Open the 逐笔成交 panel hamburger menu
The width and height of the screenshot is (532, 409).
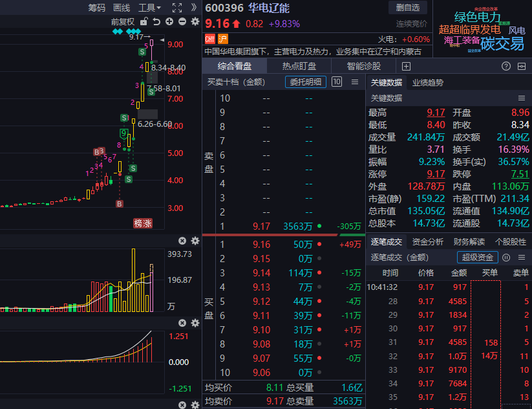(x=522, y=258)
